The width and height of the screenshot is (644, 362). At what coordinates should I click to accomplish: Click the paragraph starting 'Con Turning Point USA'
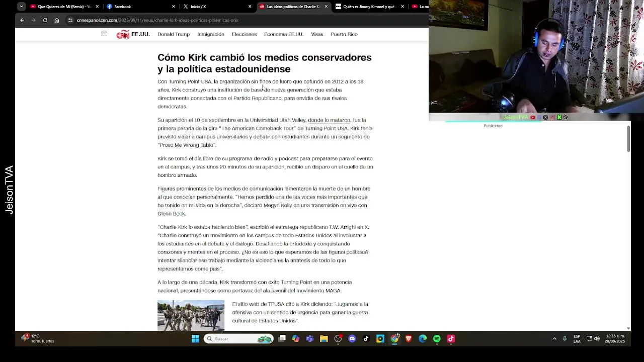coord(262,94)
